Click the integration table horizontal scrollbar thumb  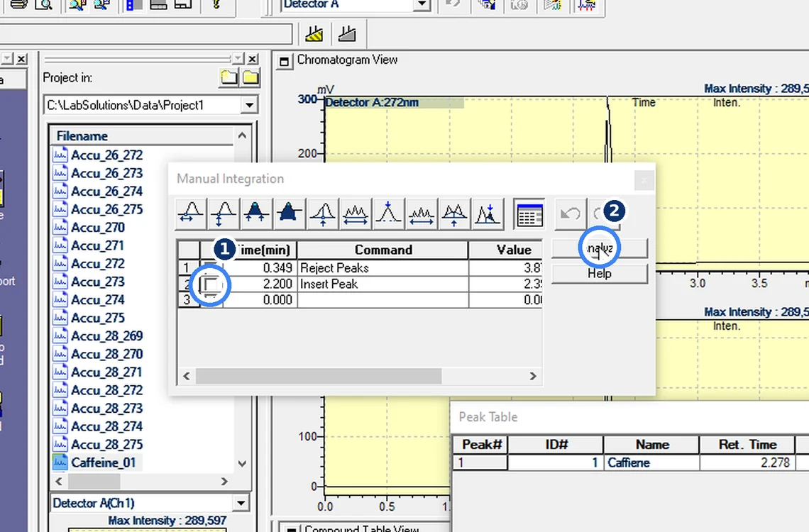[x=319, y=377]
